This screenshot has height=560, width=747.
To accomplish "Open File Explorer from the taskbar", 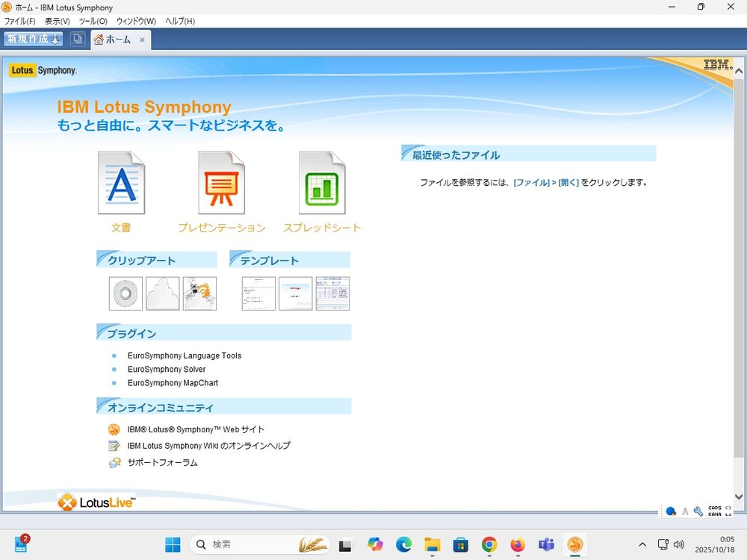I will click(432, 544).
